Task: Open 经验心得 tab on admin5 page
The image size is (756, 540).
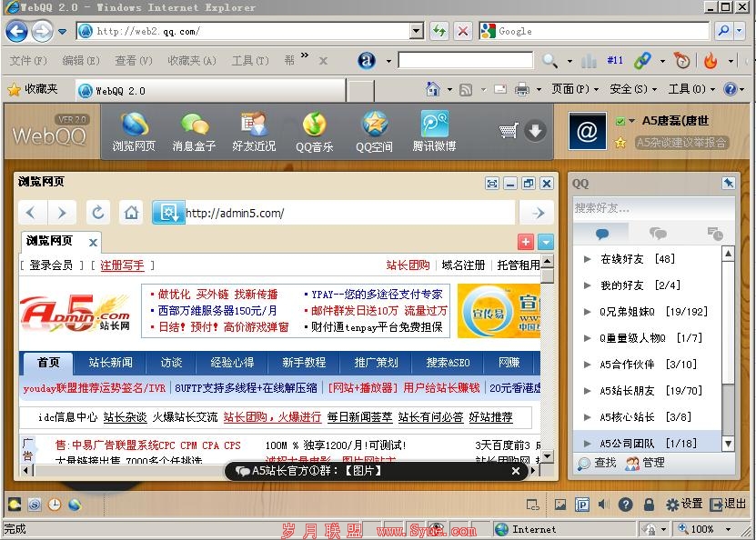Action: [232, 363]
